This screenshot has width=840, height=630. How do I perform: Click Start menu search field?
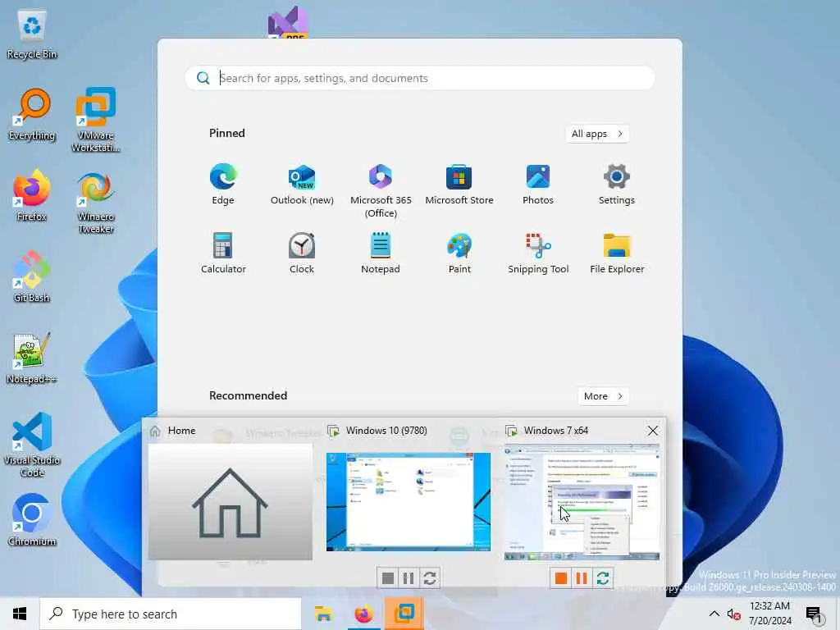point(420,78)
